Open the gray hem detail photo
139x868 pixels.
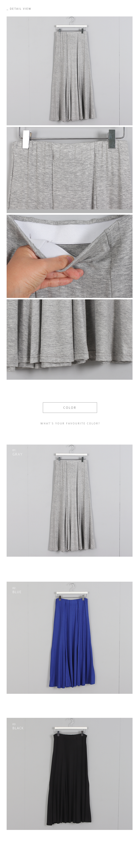69,339
